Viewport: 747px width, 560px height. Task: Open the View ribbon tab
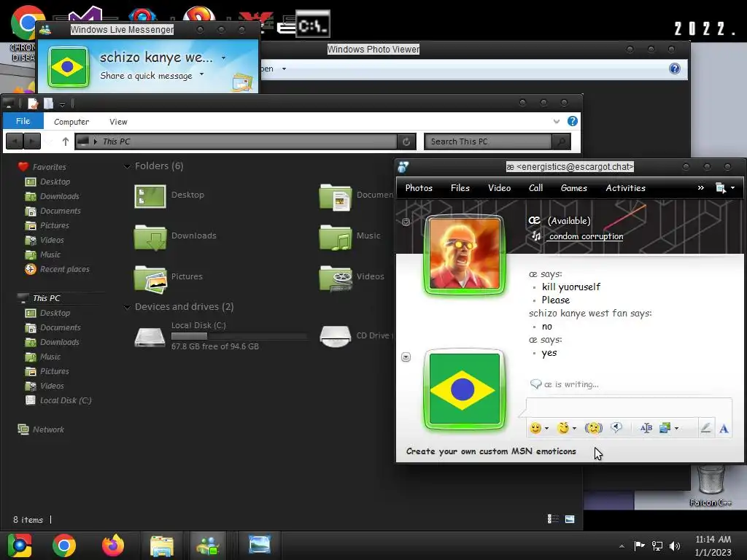click(118, 122)
